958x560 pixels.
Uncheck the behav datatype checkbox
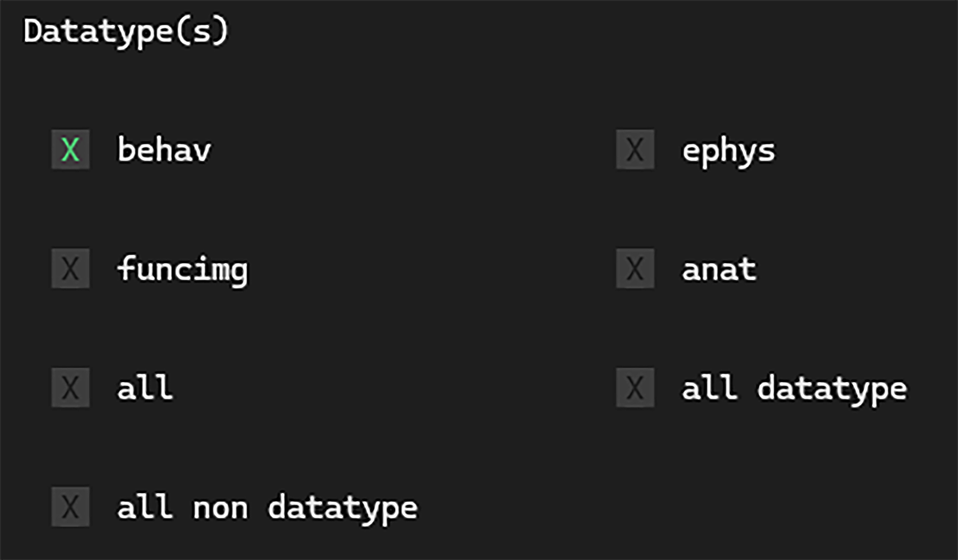pyautogui.click(x=70, y=150)
